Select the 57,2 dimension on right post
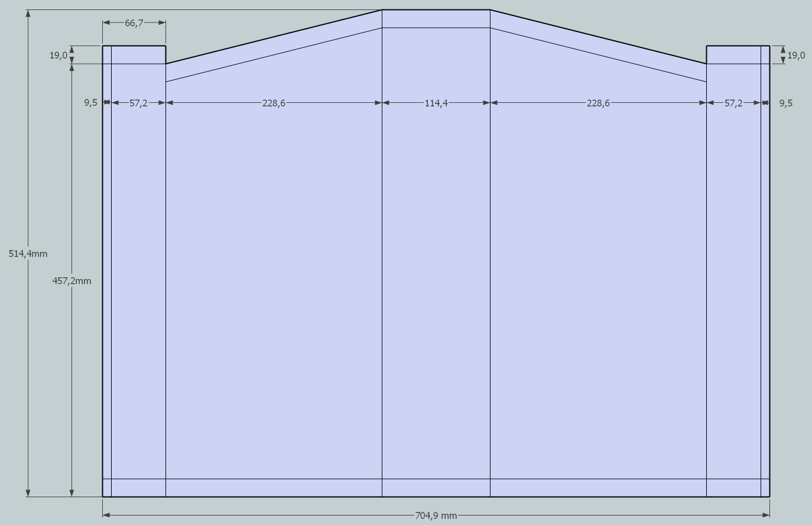The height and width of the screenshot is (525, 812). [x=733, y=103]
